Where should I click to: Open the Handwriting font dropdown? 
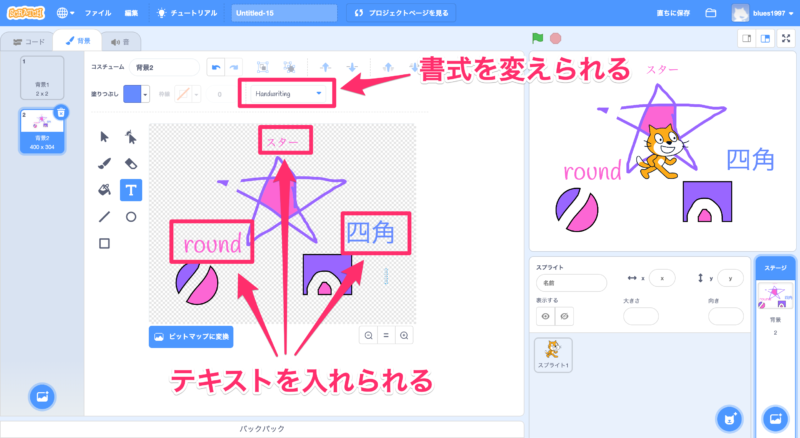(288, 93)
